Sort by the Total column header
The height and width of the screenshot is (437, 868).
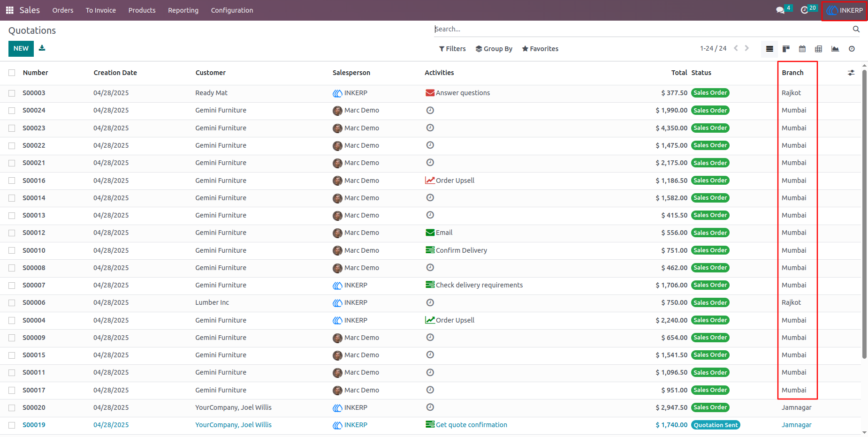(x=679, y=73)
